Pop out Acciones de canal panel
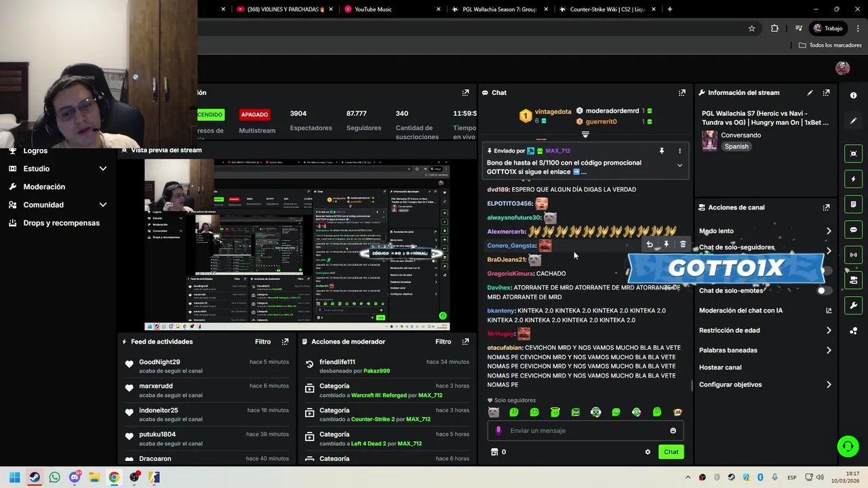 [x=826, y=207]
